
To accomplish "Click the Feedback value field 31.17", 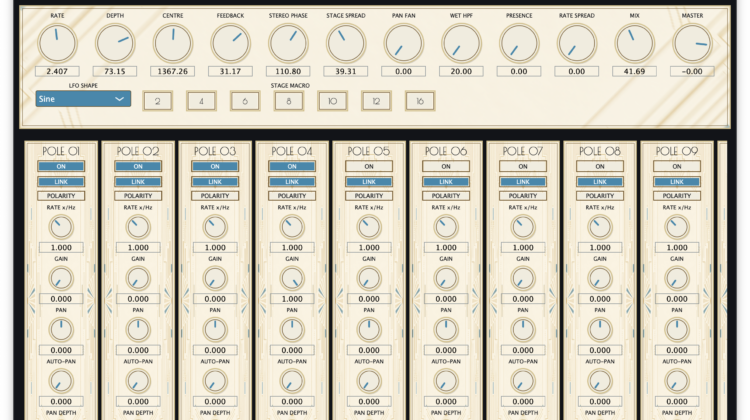I will (231, 71).
